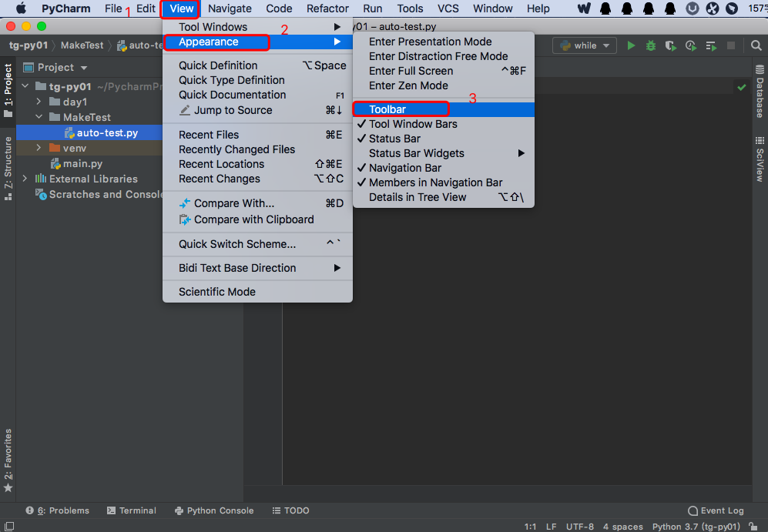Expand the venv folder
768x532 pixels.
(x=39, y=147)
